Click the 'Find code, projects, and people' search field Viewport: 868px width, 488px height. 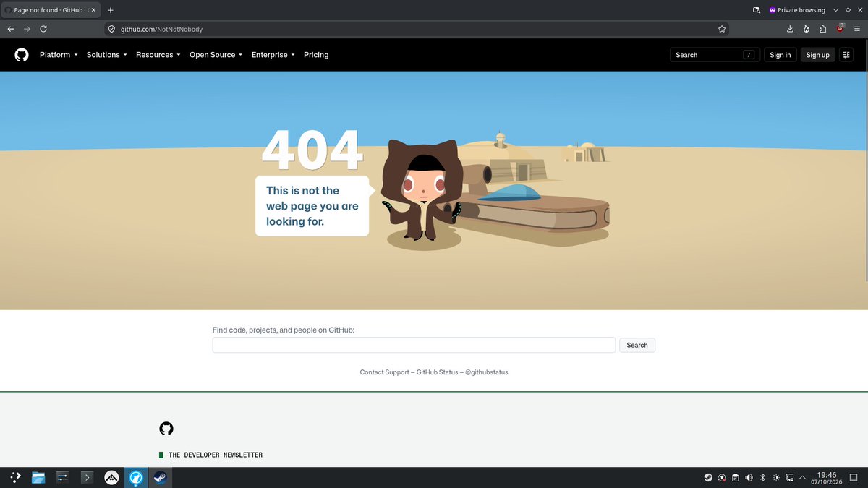coord(414,345)
